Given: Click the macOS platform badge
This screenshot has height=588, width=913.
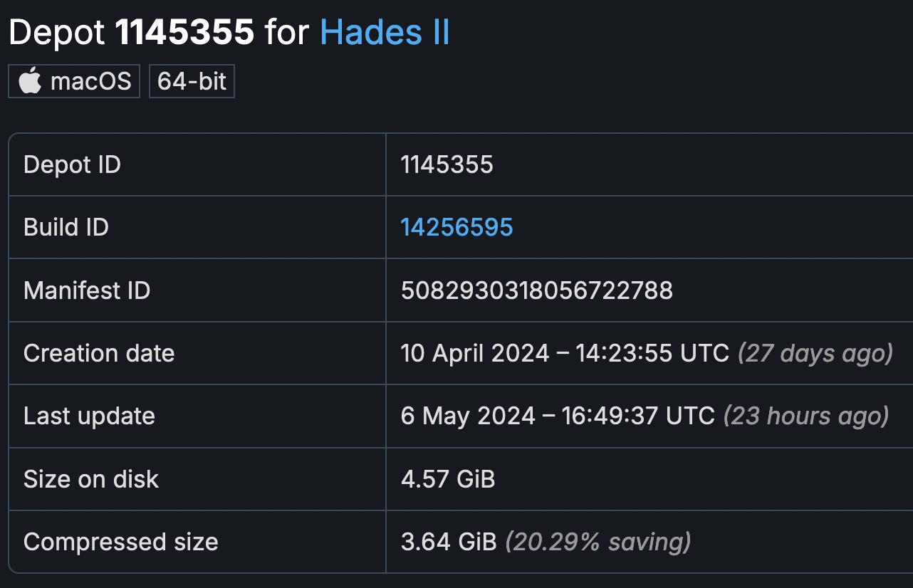Looking at the screenshot, I should 74,81.
